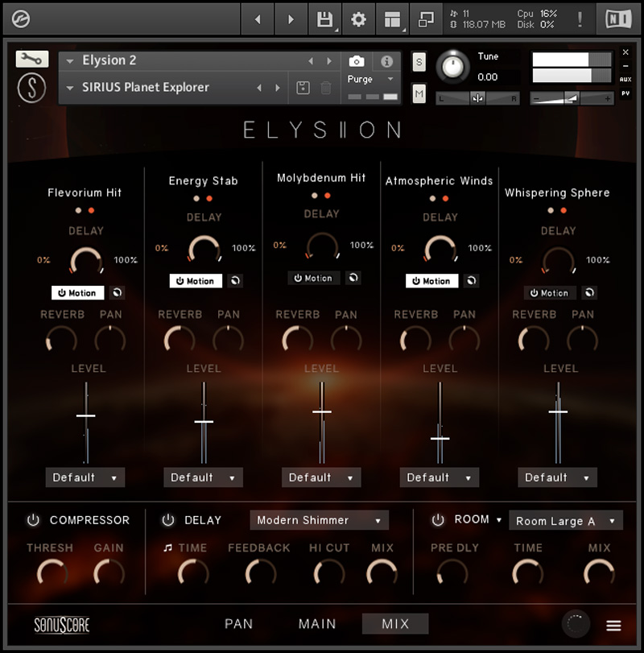Go to next preset arrow in top toolbar
Image resolution: width=644 pixels, height=653 pixels.
click(291, 19)
